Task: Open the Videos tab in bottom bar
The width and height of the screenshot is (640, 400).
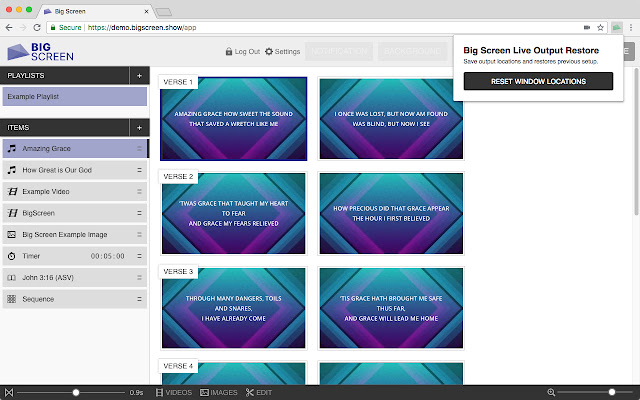Action: [174, 393]
